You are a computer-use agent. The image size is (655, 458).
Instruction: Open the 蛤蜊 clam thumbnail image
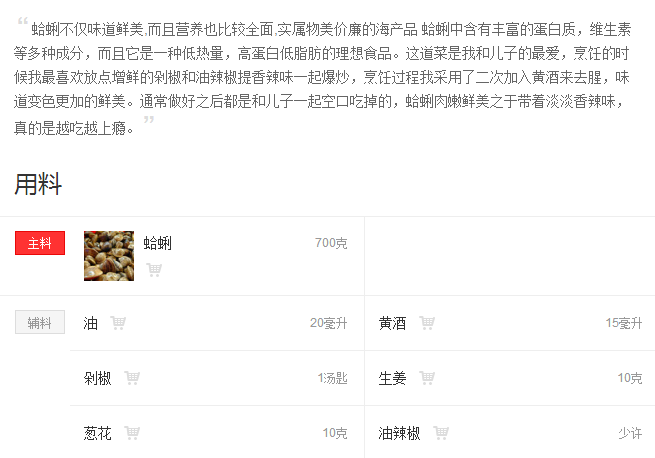tap(109, 256)
